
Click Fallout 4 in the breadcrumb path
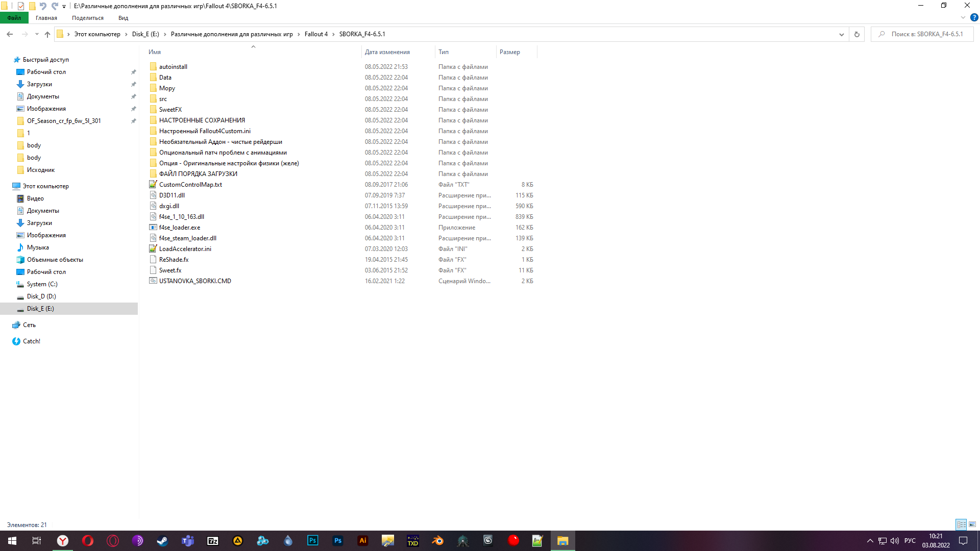tap(316, 34)
